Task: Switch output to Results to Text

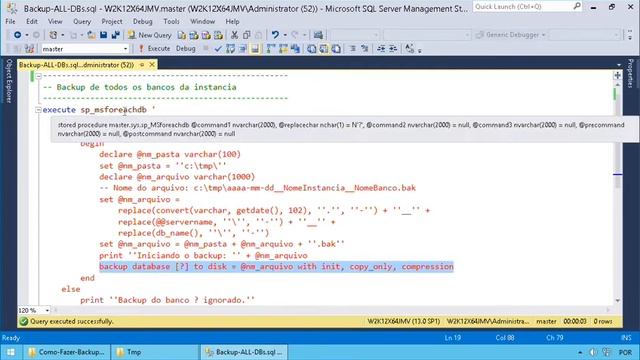Action: click(x=312, y=49)
